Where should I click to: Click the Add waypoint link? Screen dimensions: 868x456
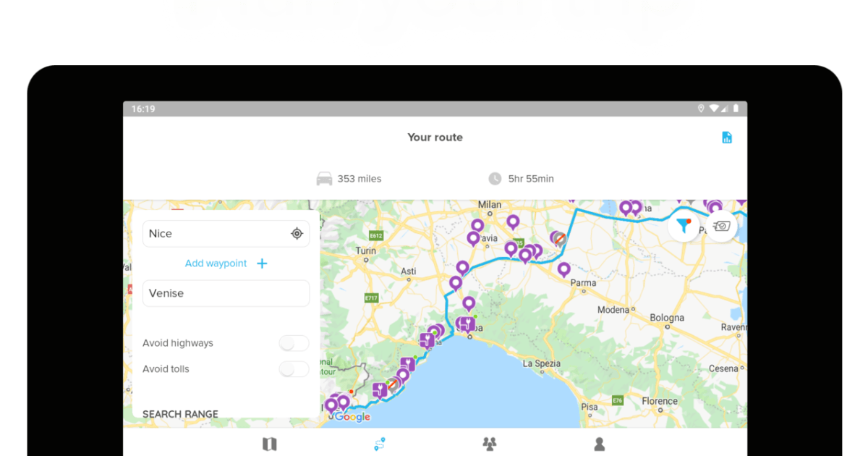point(216,263)
